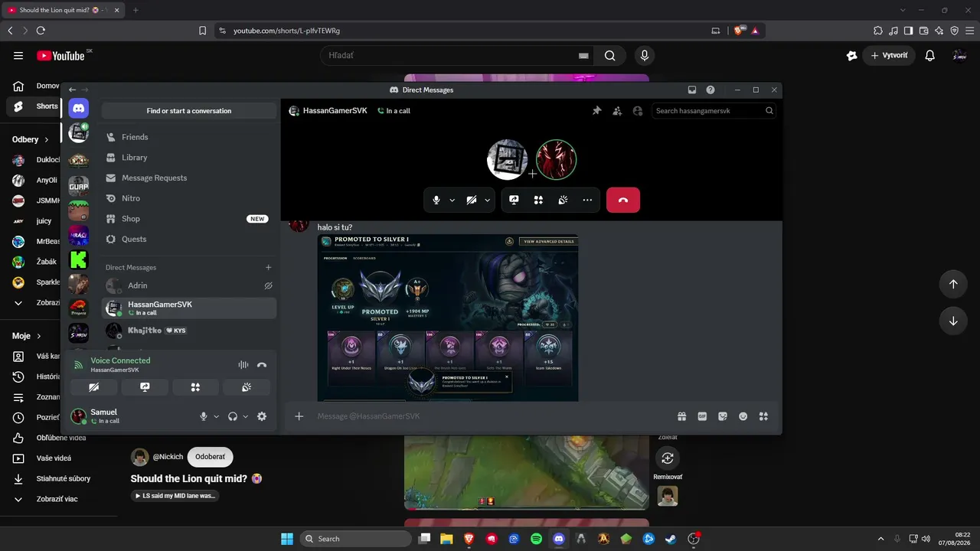Open Friends in Discord sidebar
This screenshot has width=980, height=551.
coord(189,137)
